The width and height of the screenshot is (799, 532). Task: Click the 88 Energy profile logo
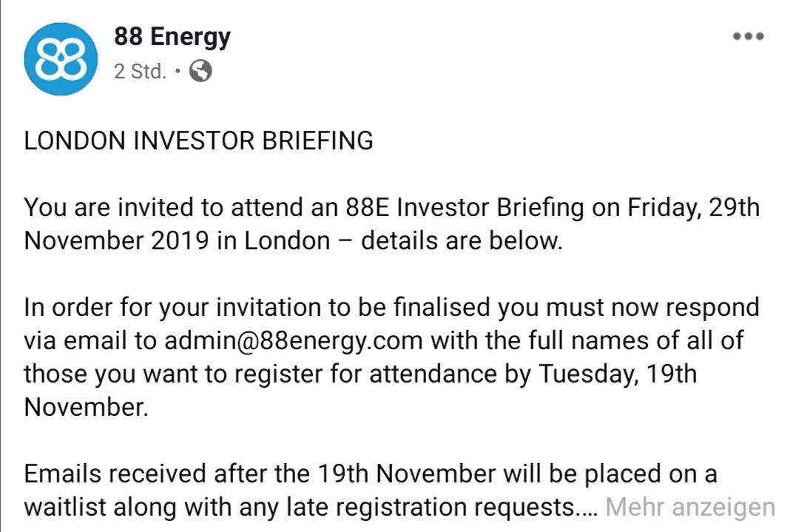61,59
